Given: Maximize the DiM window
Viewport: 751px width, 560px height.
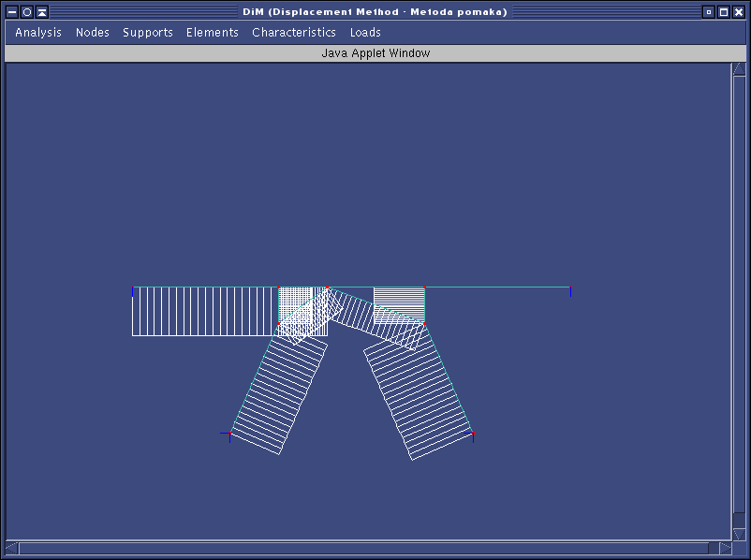Looking at the screenshot, I should coord(724,12).
